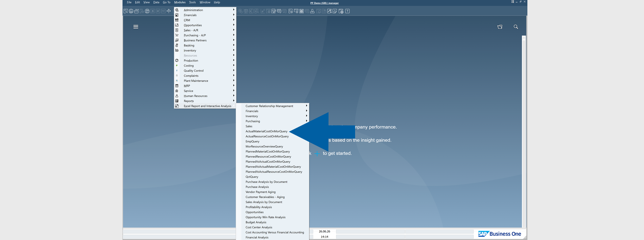Viewport: 644px width, 240px height.
Task: Open the File menu
Action: (129, 2)
